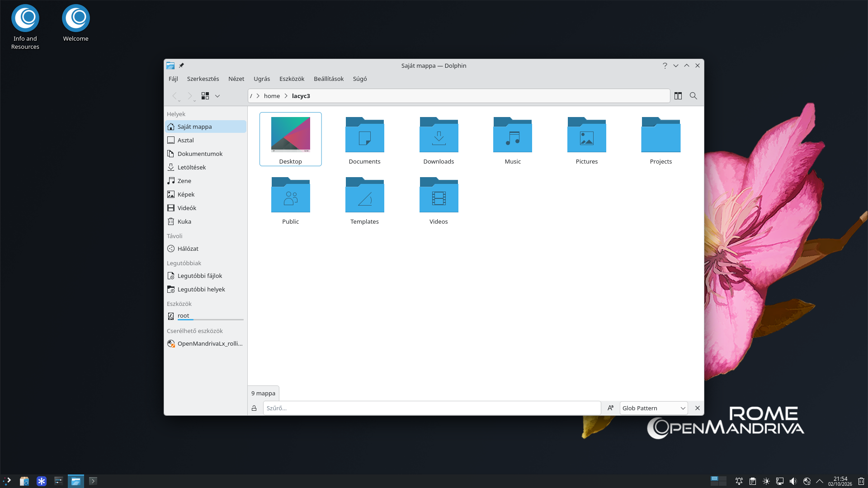The height and width of the screenshot is (488, 868).
Task: Select Asztal in the places panel
Action: 206,140
